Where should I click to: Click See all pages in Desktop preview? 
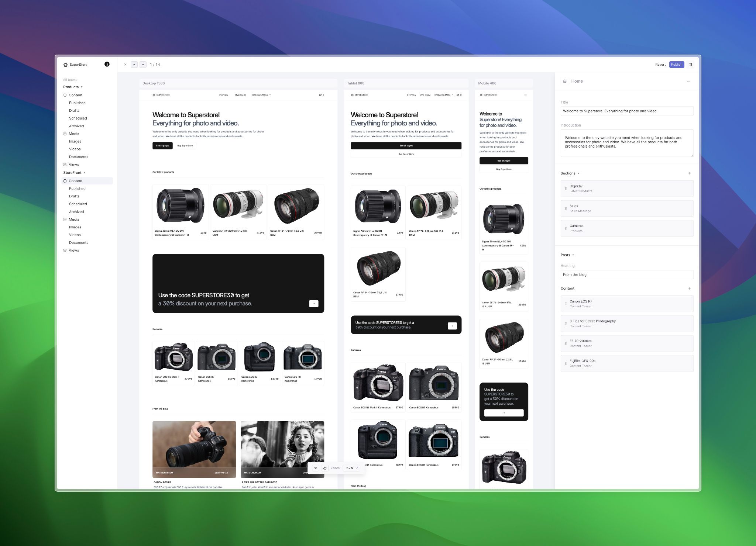point(162,146)
